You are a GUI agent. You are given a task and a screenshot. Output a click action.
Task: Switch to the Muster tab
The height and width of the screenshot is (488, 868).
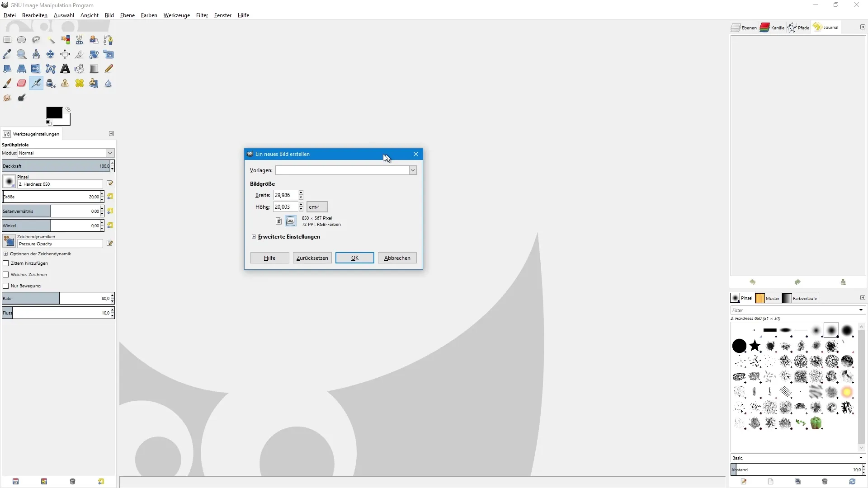(768, 298)
